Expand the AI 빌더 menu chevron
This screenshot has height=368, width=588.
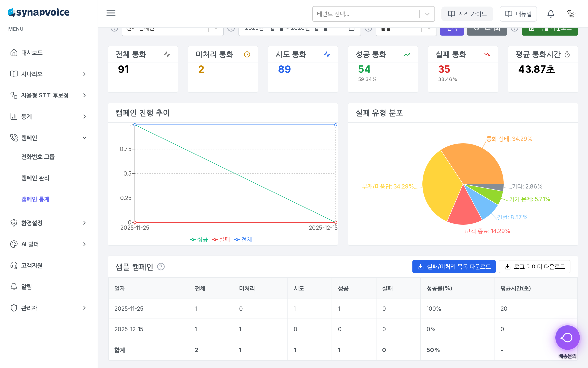click(84, 244)
